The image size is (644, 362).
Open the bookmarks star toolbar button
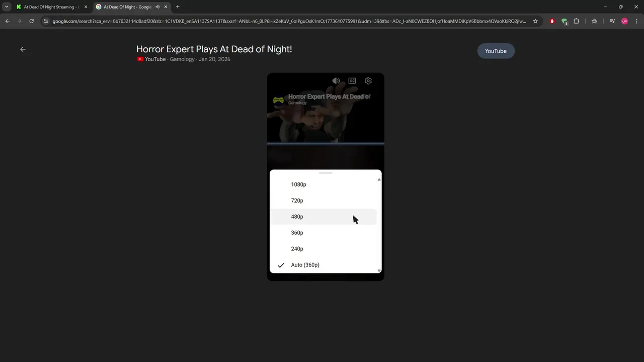tap(594, 21)
